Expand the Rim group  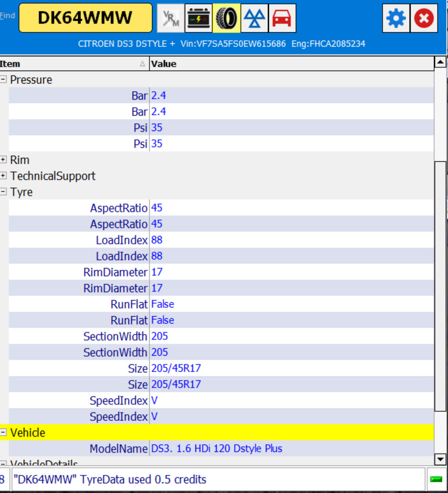coord(4,160)
